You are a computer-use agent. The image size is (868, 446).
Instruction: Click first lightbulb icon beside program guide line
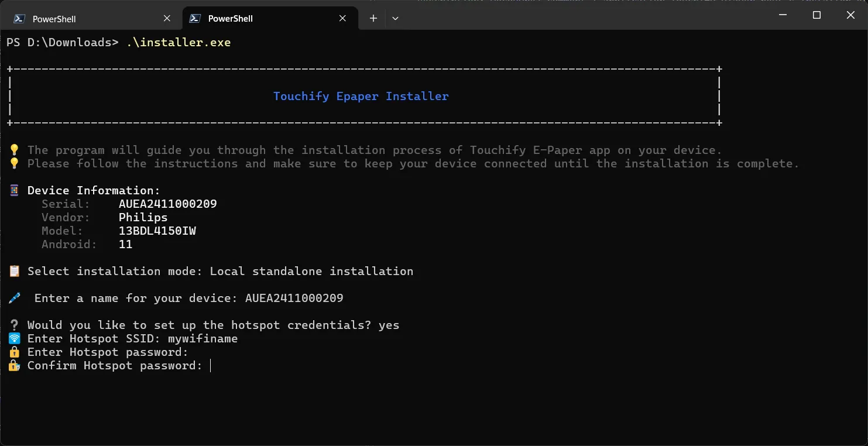(15, 150)
